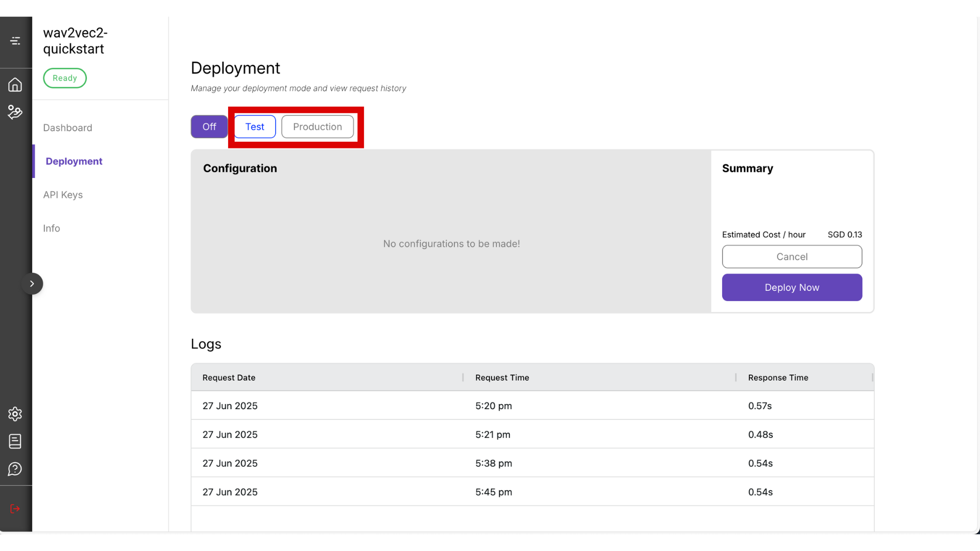The image size is (980, 551).
Task: Expand sidebar with round chevron button
Action: [32, 284]
